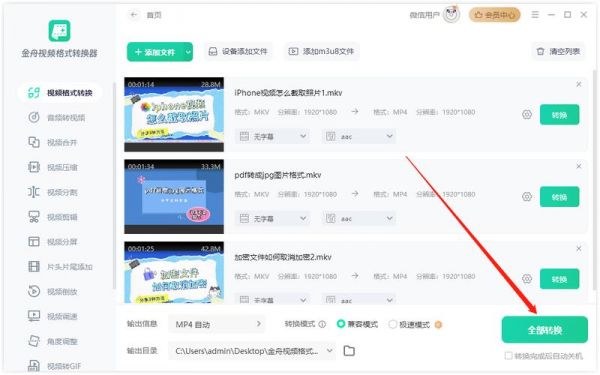The image size is (600, 375).
Task: Click the info icon beside 转换模式
Action: tap(322, 324)
